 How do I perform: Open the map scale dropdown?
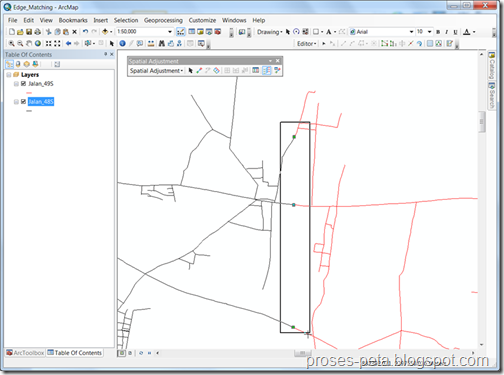click(170, 32)
